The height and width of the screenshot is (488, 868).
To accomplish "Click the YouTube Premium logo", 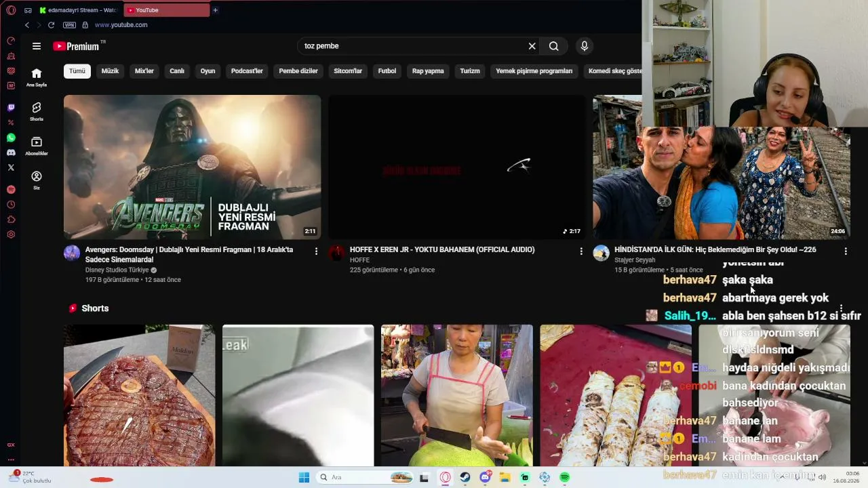I will (77, 46).
